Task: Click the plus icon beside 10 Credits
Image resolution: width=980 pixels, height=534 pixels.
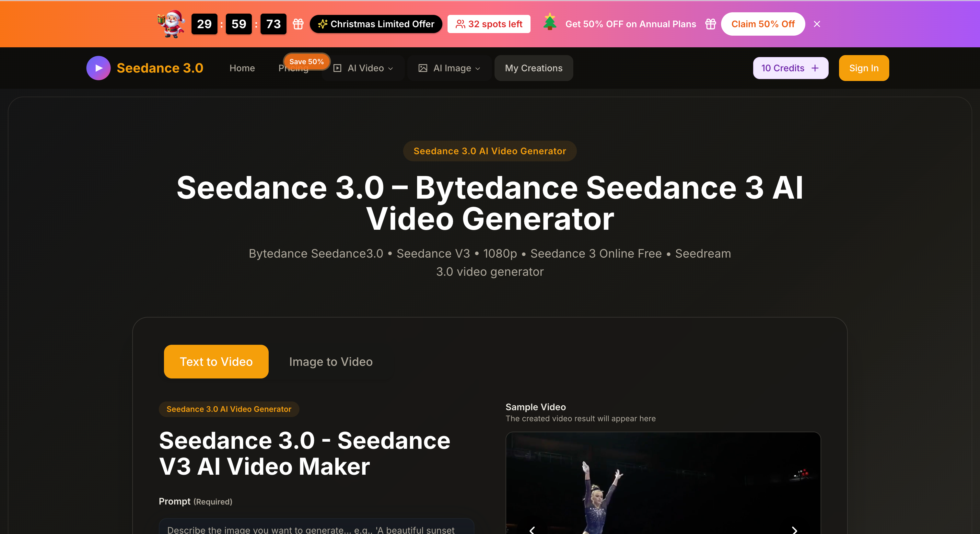Action: pos(815,68)
